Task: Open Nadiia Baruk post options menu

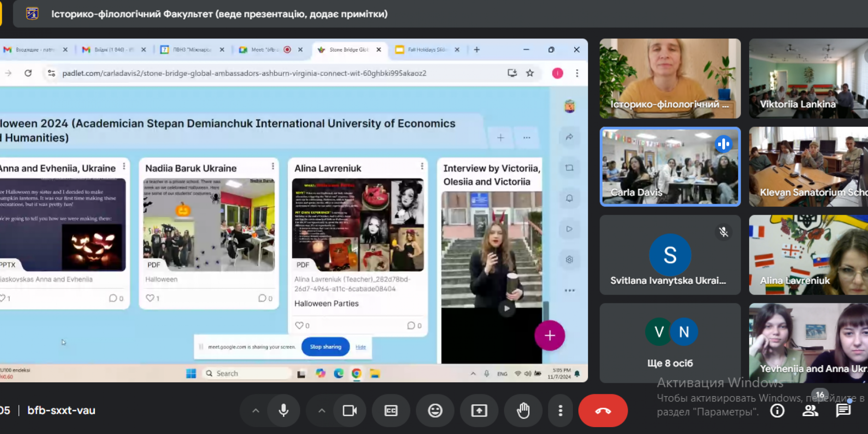Action: click(x=273, y=166)
